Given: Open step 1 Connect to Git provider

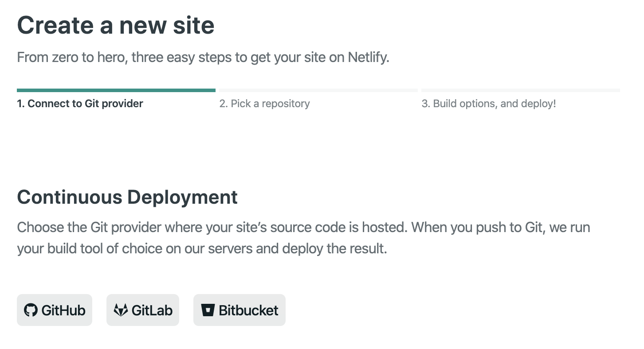Looking at the screenshot, I should 80,104.
